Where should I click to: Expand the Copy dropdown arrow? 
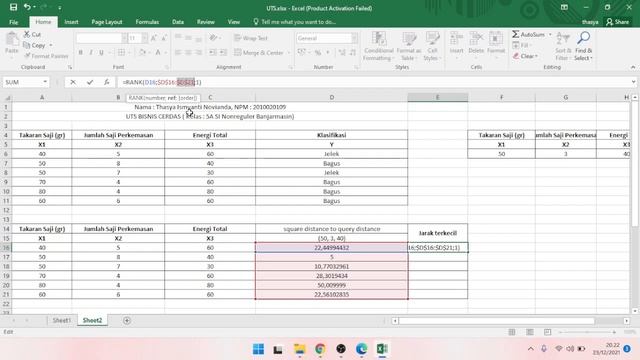51,45
